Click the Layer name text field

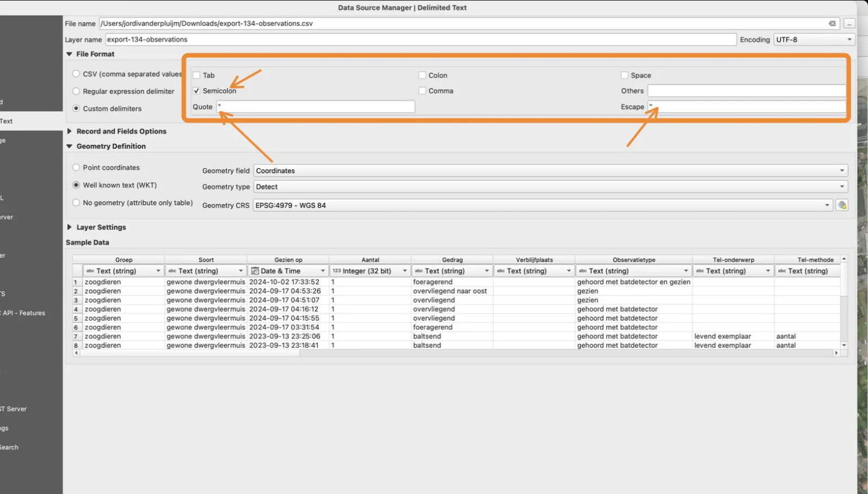point(420,40)
